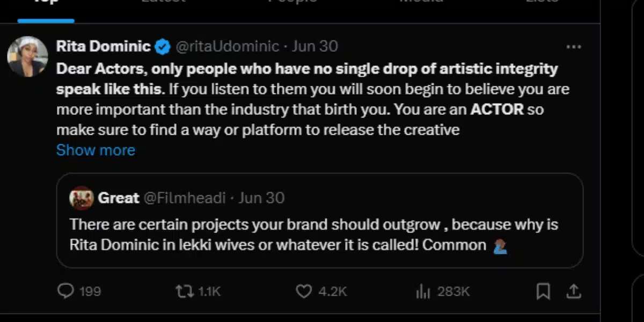
Task: Bookmark Rita Dominic's tweet
Action: pos(543,291)
